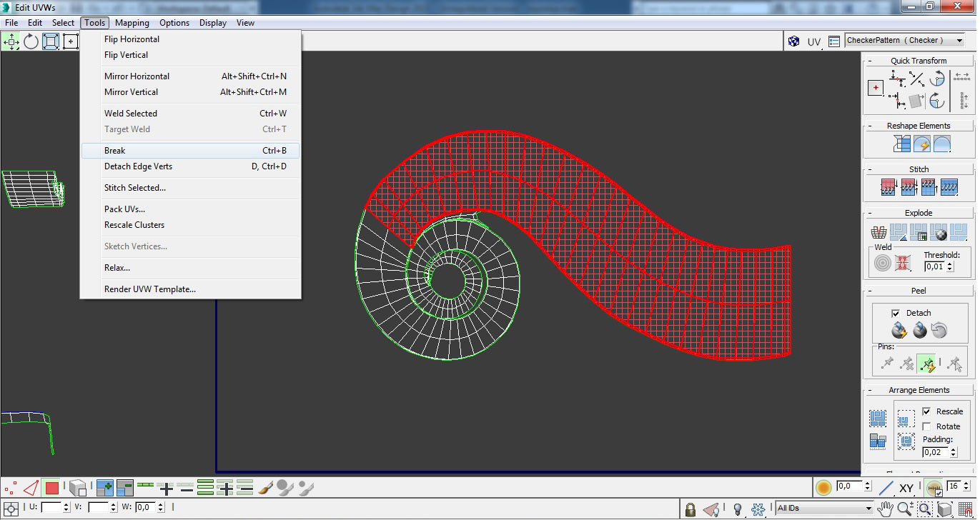Click the Lock Selection padlock icon
The width and height of the screenshot is (980, 520).
pos(691,509)
